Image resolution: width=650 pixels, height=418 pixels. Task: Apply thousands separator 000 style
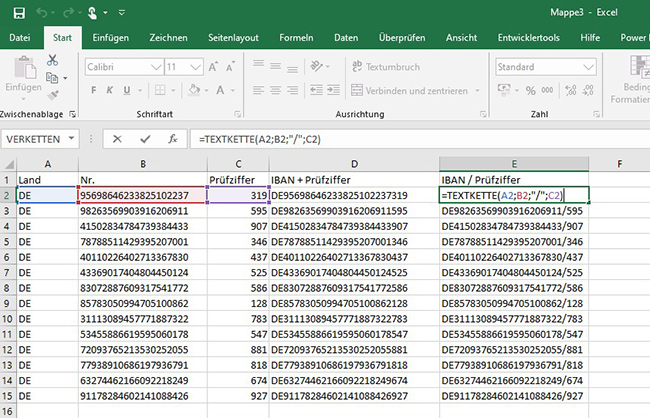[x=547, y=90]
